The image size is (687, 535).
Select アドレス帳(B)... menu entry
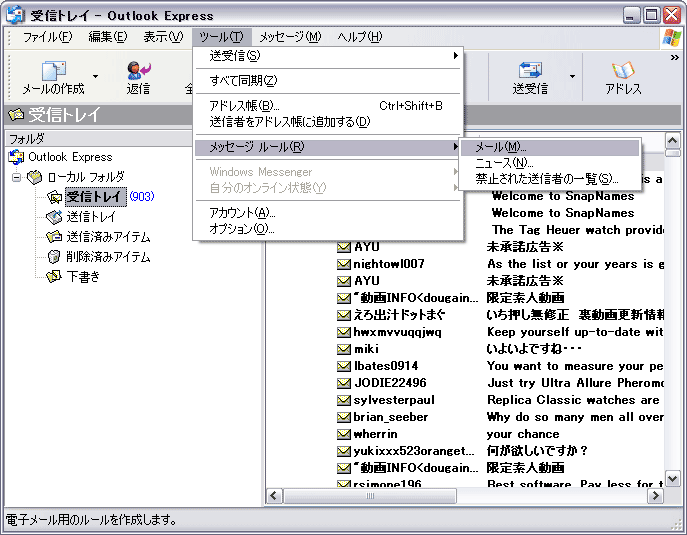pyautogui.click(x=329, y=106)
